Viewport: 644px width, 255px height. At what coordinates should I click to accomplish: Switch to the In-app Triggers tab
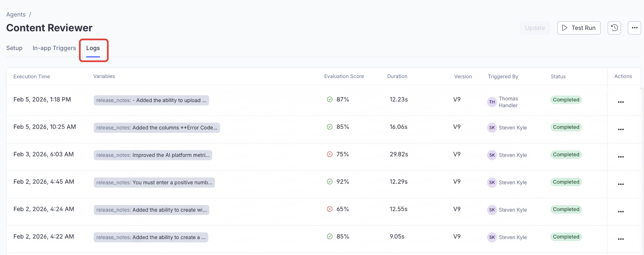tap(54, 48)
